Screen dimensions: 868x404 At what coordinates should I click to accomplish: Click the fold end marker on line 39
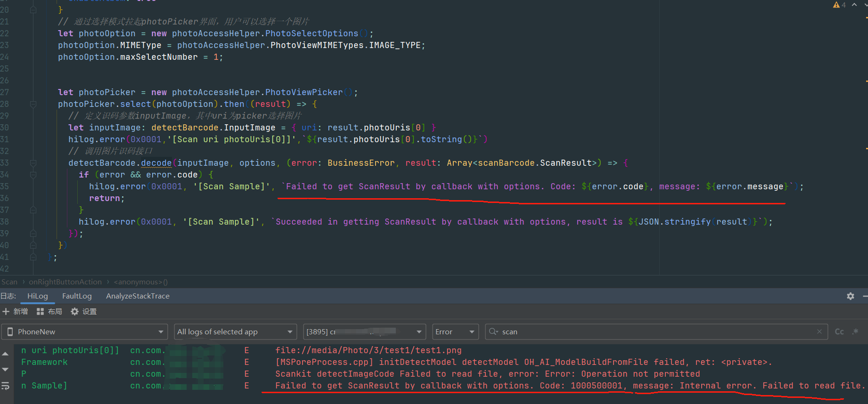pyautogui.click(x=33, y=234)
